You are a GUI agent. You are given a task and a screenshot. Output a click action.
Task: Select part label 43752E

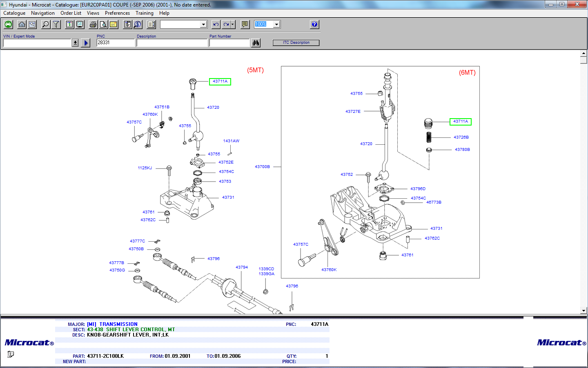226,162
